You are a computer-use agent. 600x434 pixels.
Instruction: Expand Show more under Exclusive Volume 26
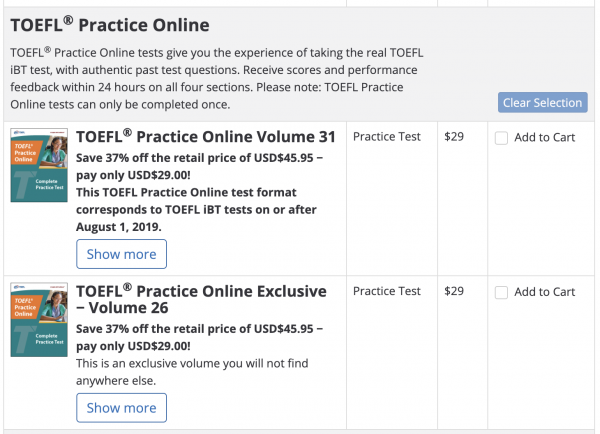tap(121, 408)
